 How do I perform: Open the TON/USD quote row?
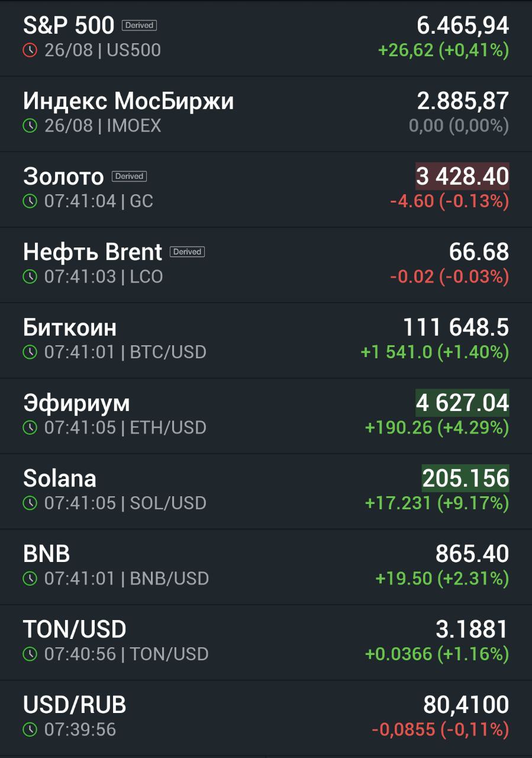click(266, 642)
